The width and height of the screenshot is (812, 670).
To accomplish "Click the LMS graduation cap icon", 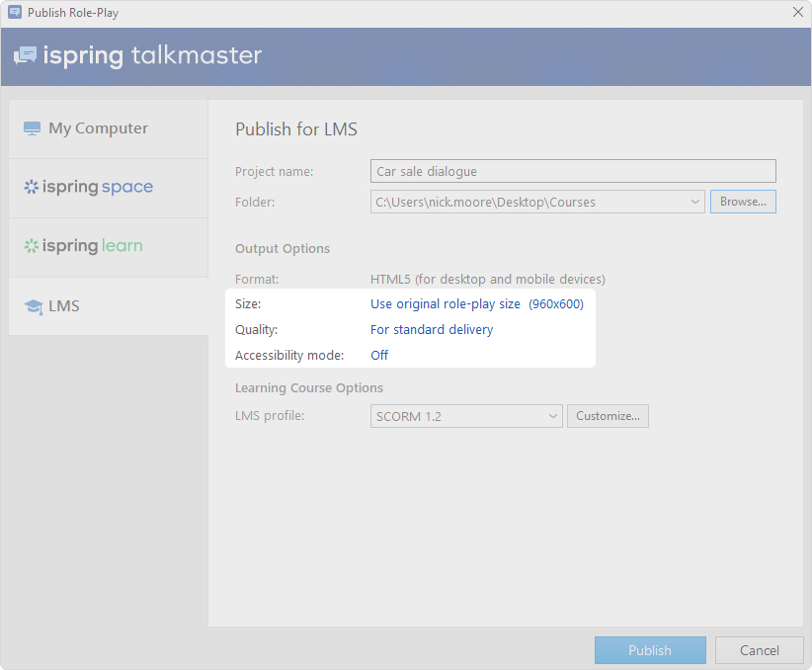I will [33, 306].
